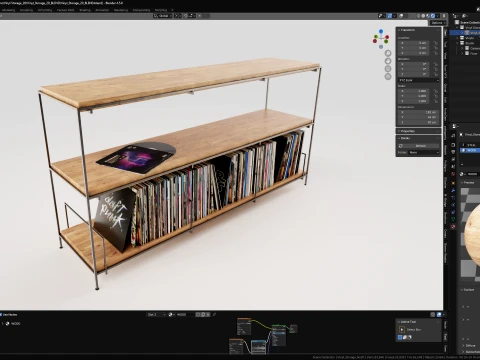Lock the Scale X value

coord(435,91)
